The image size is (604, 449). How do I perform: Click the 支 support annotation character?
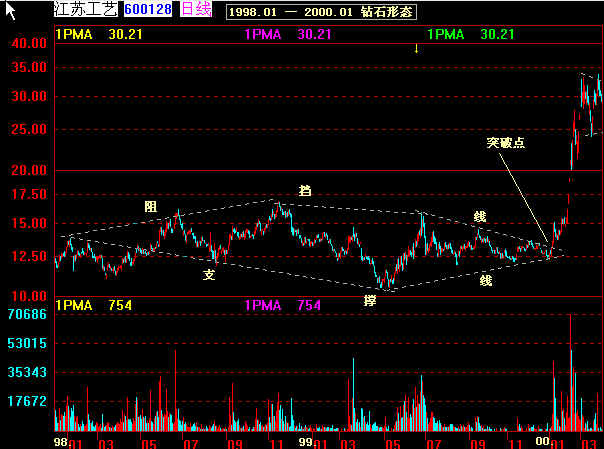tap(209, 275)
